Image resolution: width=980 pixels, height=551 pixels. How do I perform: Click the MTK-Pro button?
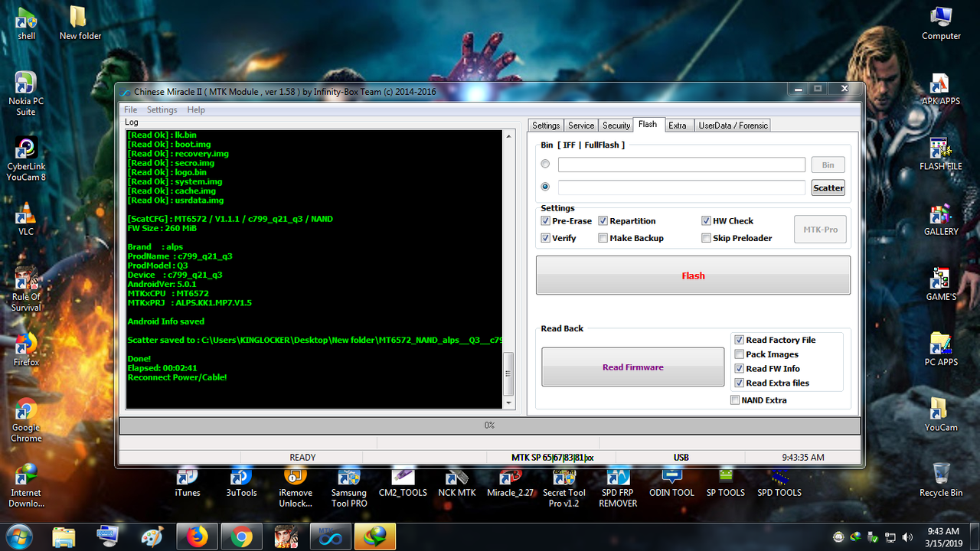click(x=820, y=230)
